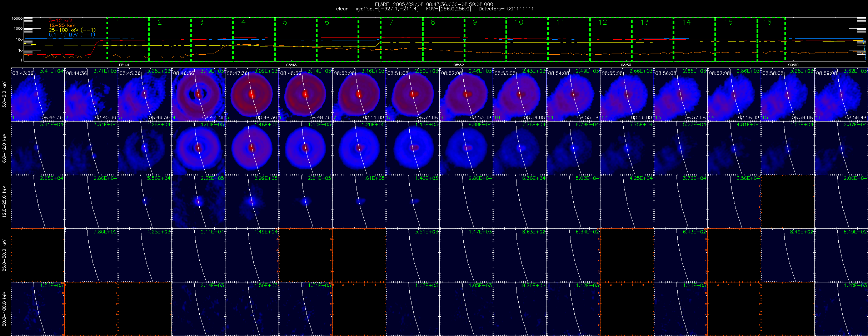Click the 08:56:08 start time label
Viewport: 868px width, 336px height.
pos(666,73)
